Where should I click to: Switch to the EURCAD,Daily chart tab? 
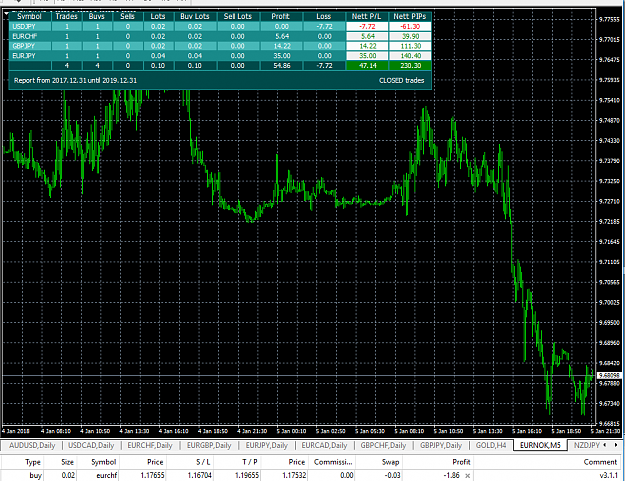tap(324, 445)
